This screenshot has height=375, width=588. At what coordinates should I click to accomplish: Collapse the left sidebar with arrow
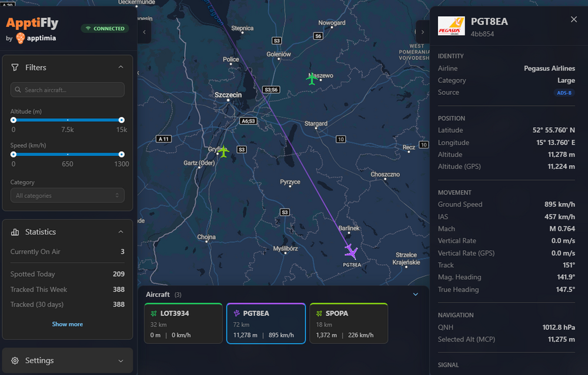(x=145, y=32)
